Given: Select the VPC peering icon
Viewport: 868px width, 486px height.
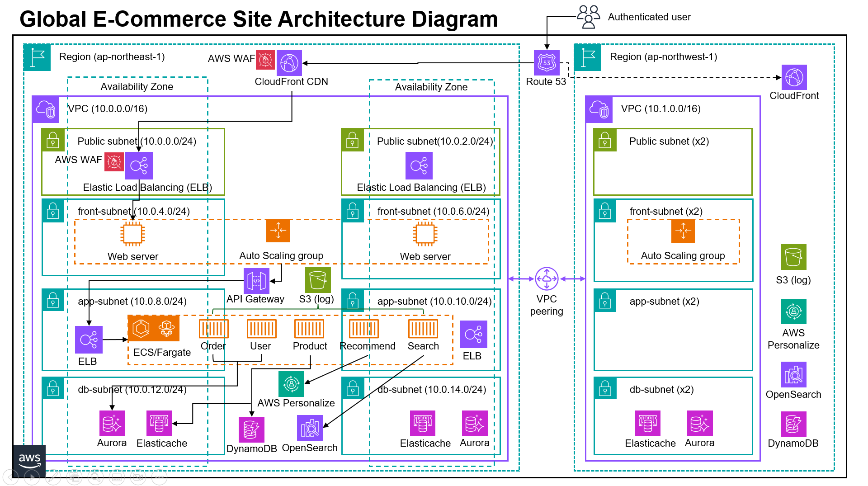Looking at the screenshot, I should point(547,278).
